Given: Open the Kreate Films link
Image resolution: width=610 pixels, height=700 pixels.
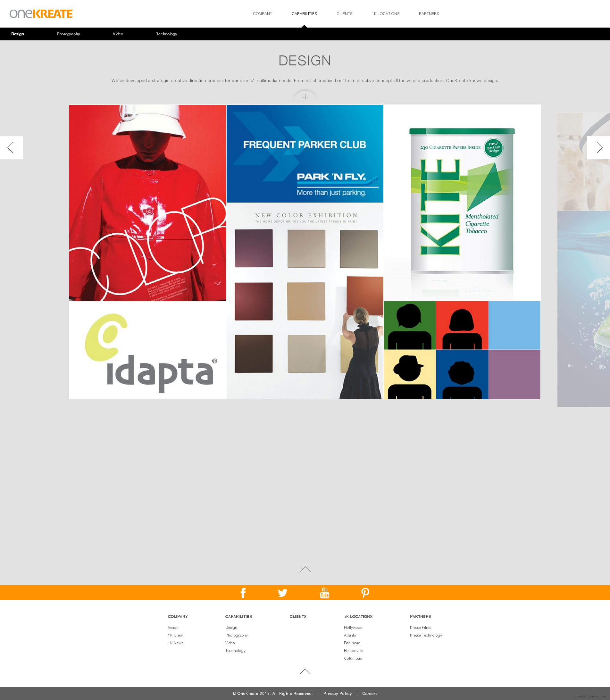Looking at the screenshot, I should [420, 628].
